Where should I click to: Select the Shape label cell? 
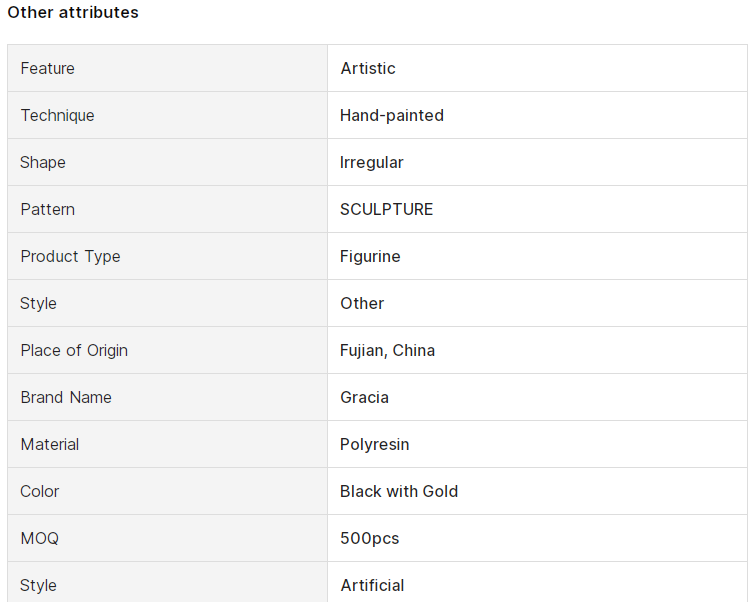coord(167,162)
